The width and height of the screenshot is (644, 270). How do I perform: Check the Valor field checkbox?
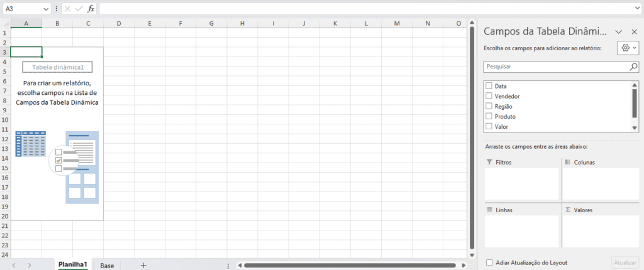click(489, 126)
